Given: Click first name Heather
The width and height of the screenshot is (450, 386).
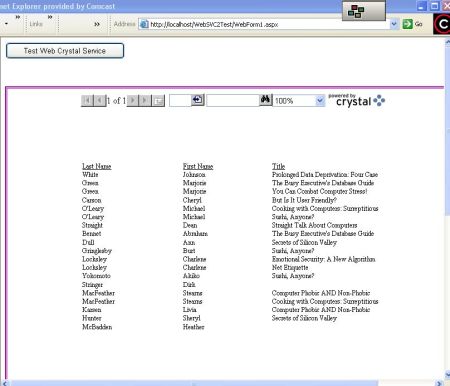Looking at the screenshot, I should click(193, 327).
